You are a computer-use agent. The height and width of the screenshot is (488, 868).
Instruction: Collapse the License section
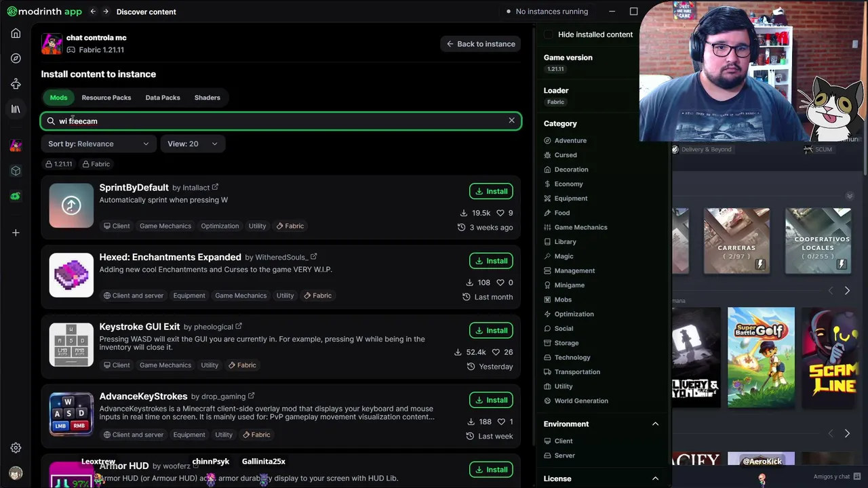coord(655,479)
